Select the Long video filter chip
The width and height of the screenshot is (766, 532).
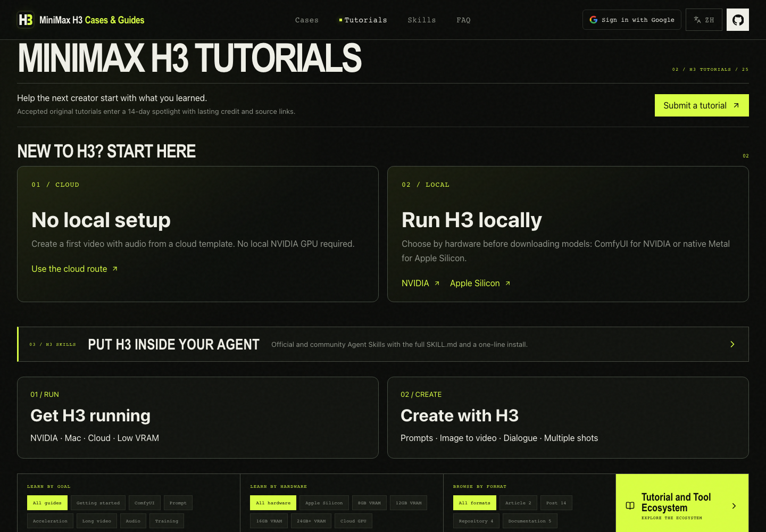coord(97,521)
